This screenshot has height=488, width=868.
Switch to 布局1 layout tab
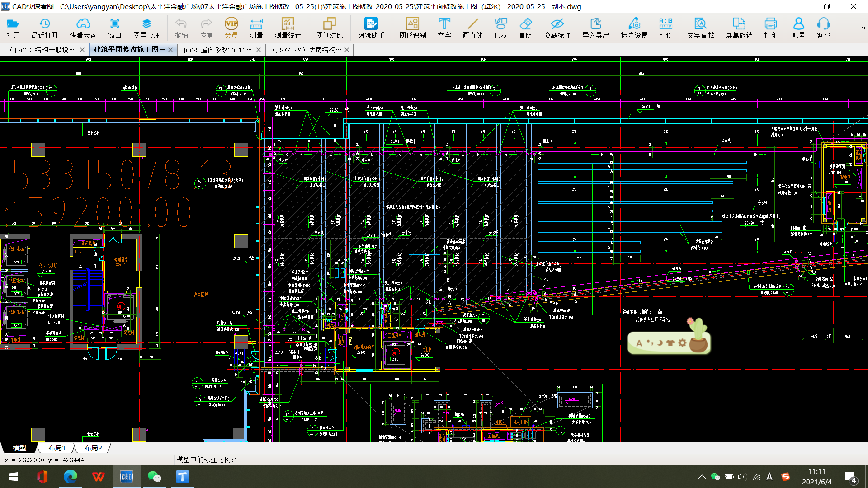click(57, 448)
